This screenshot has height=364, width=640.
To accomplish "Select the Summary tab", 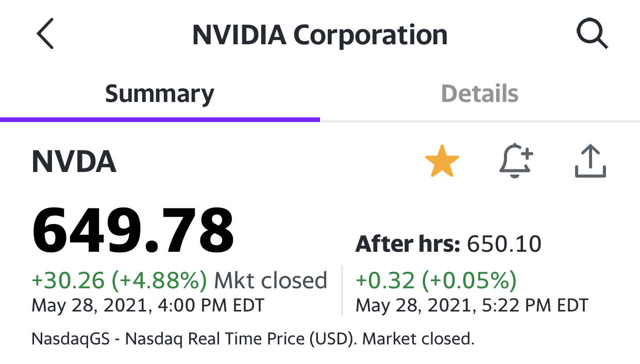I will click(160, 94).
